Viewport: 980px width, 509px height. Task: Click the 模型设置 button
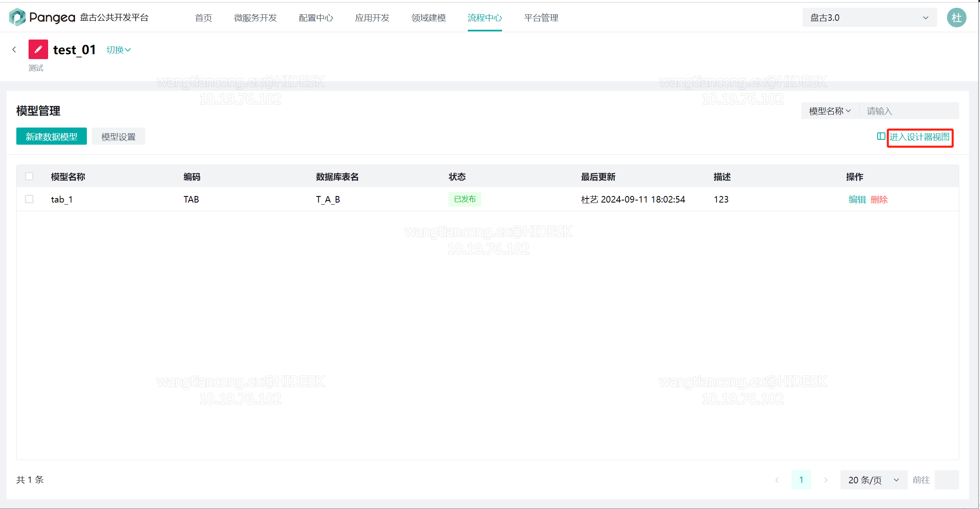coord(118,137)
